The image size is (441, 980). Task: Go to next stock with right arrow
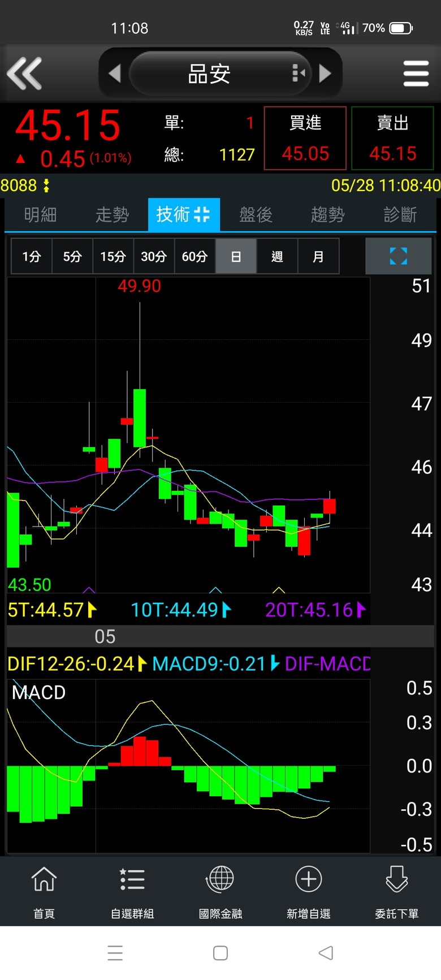pos(325,73)
